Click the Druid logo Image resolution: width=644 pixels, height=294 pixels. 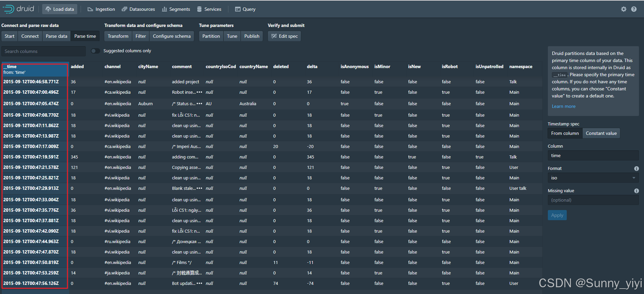(18, 9)
